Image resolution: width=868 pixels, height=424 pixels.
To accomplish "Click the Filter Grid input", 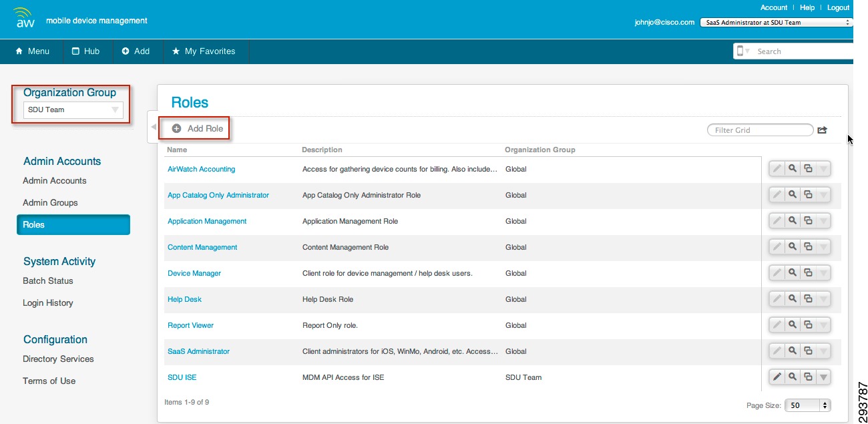I will point(761,130).
